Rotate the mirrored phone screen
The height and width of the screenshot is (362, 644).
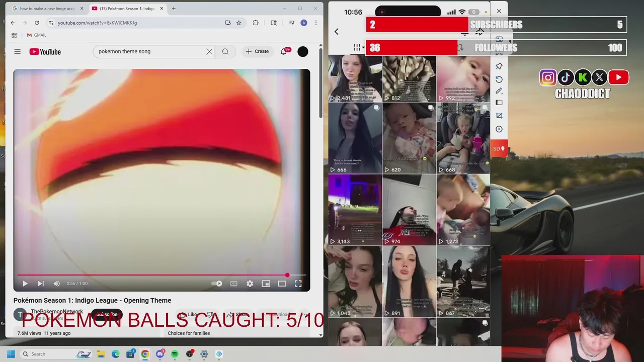(499, 79)
